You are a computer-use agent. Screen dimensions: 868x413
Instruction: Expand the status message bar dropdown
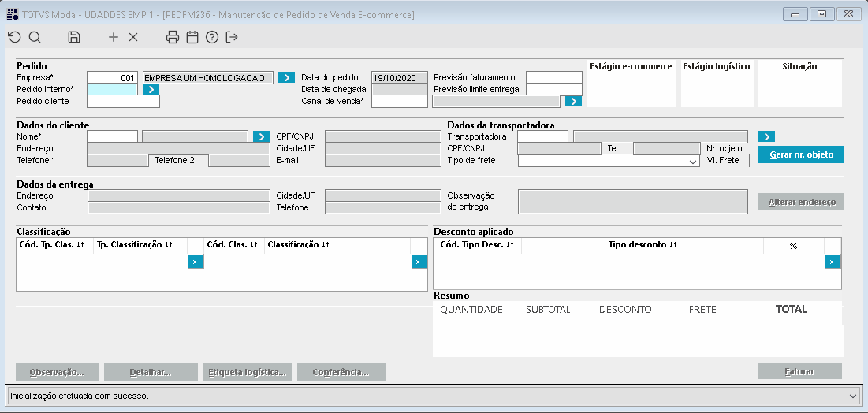click(x=852, y=395)
